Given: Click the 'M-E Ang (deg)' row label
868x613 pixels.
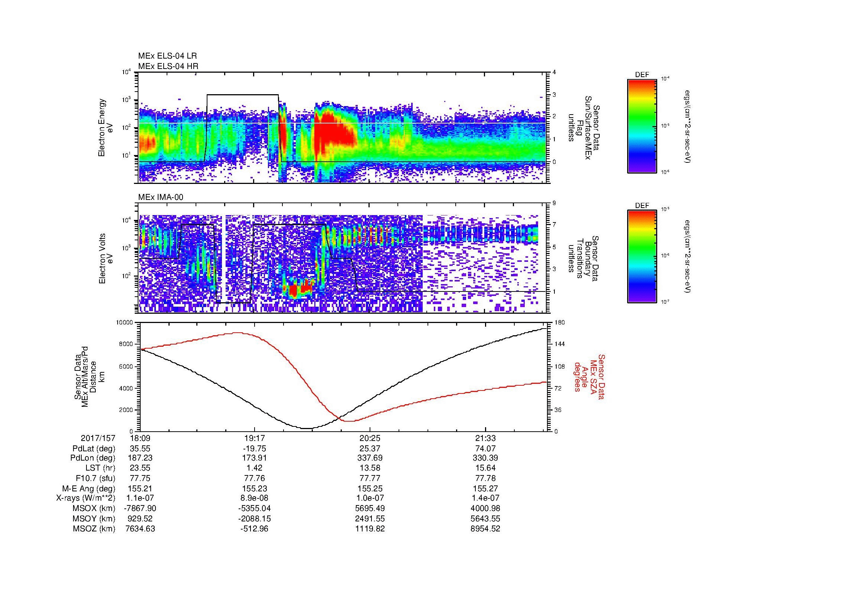Looking at the screenshot, I should pos(89,488).
